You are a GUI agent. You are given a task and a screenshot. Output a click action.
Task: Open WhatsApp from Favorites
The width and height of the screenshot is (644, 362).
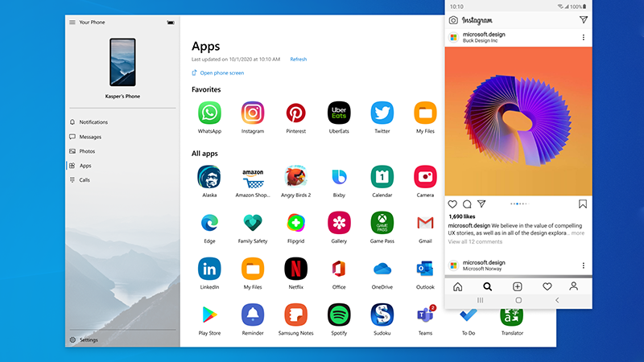coord(209,113)
